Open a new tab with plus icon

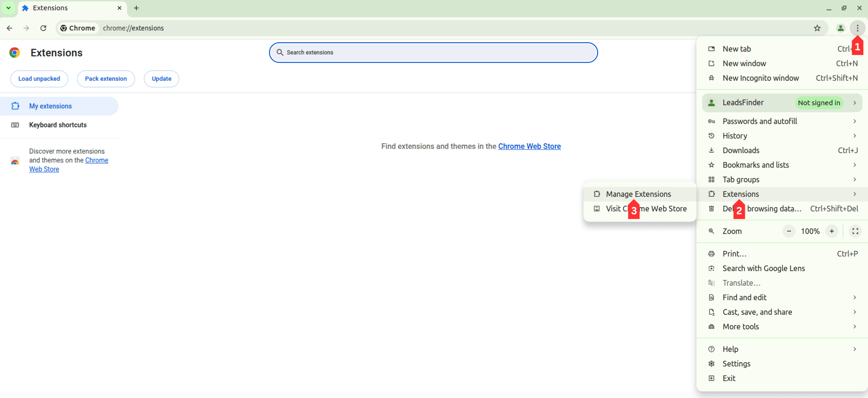click(136, 8)
